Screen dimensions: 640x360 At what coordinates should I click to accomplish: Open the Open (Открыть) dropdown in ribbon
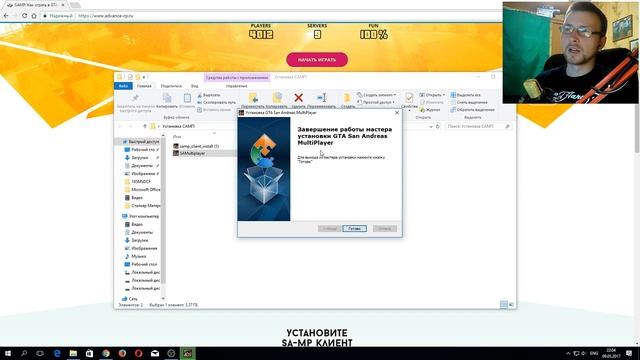tap(432, 95)
